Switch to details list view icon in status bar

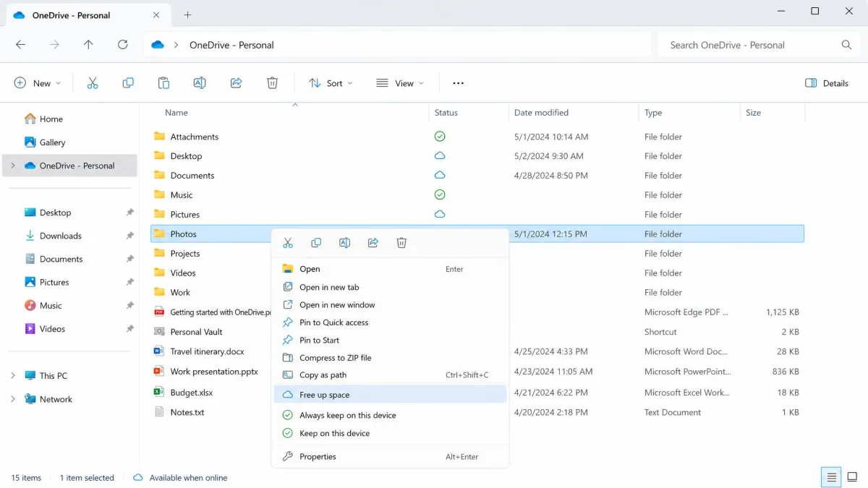pos(832,477)
